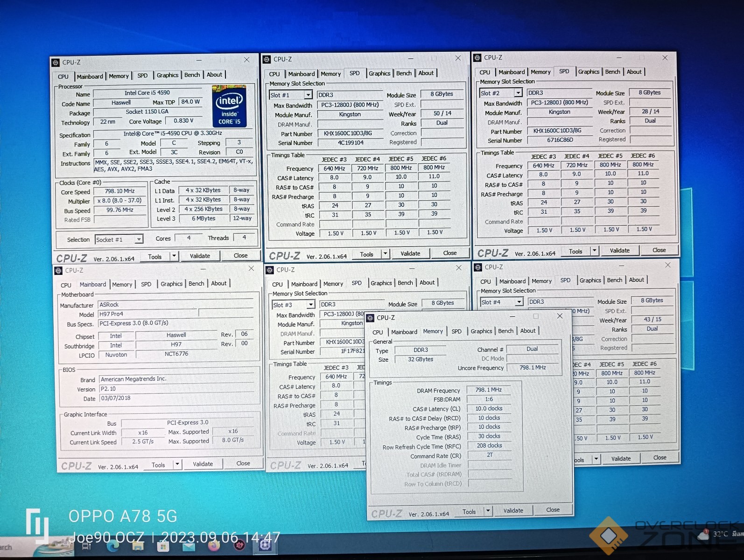This screenshot has width=744, height=560.
Task: Click Validate in the CPU tab window
Action: 200,256
